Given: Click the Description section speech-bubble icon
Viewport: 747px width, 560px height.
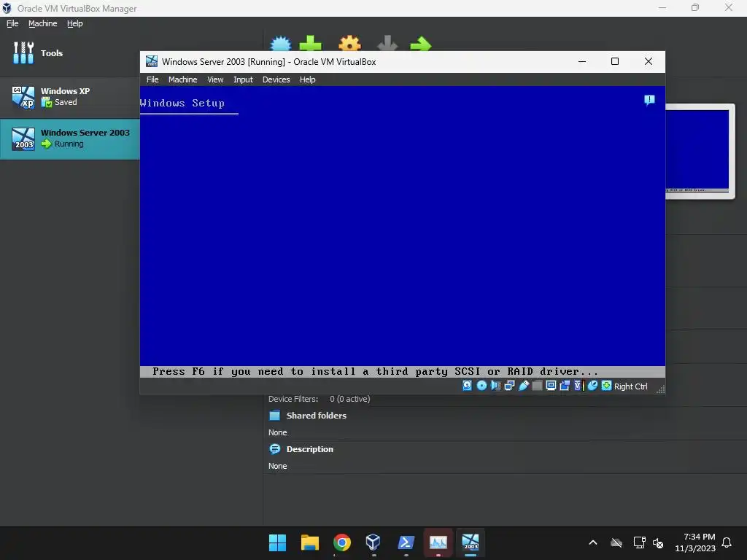Looking at the screenshot, I should [275, 449].
